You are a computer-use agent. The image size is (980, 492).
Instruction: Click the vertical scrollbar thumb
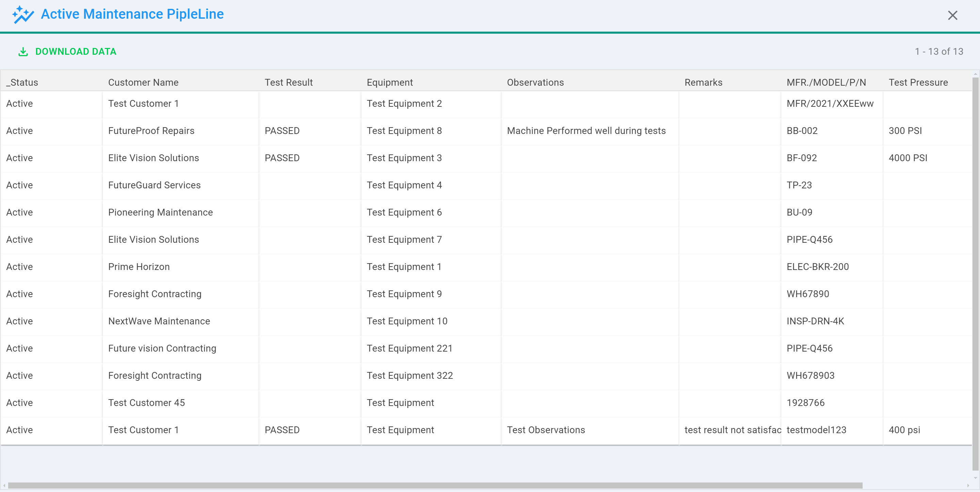(976, 274)
